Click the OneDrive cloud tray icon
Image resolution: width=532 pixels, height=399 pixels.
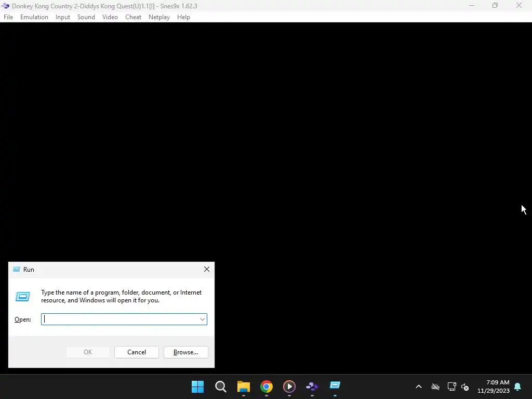point(435,387)
